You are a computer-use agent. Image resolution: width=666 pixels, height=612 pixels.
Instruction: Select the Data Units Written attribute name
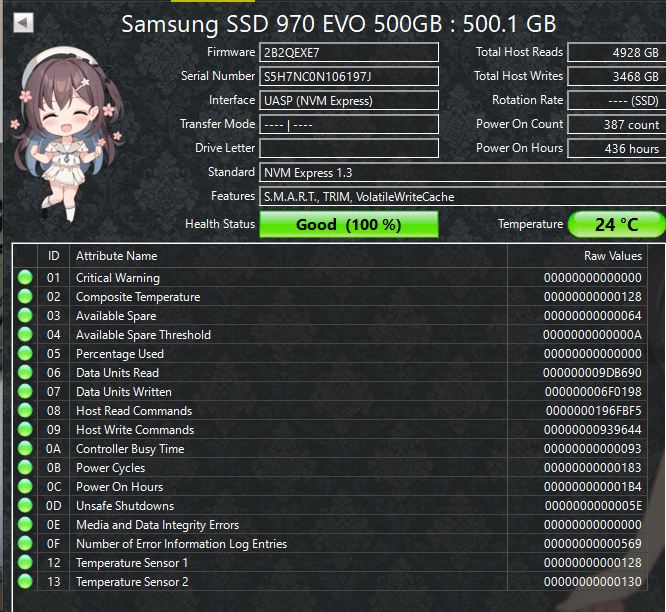coord(124,392)
